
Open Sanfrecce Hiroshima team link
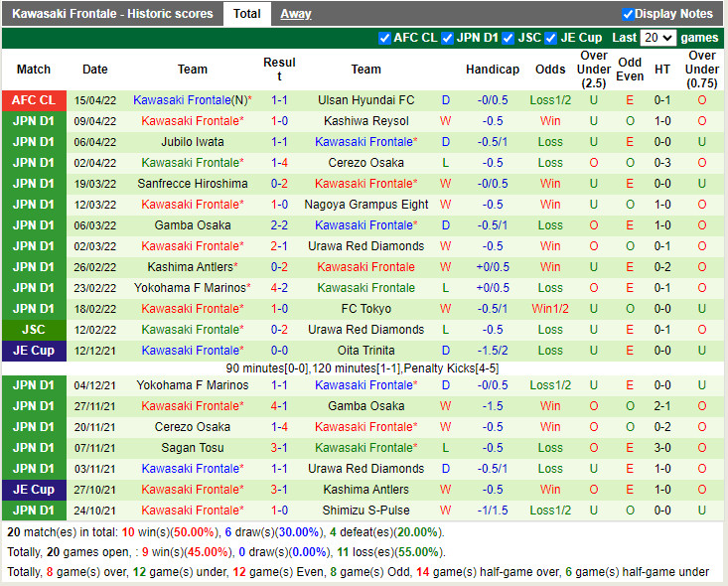pyautogui.click(x=193, y=184)
